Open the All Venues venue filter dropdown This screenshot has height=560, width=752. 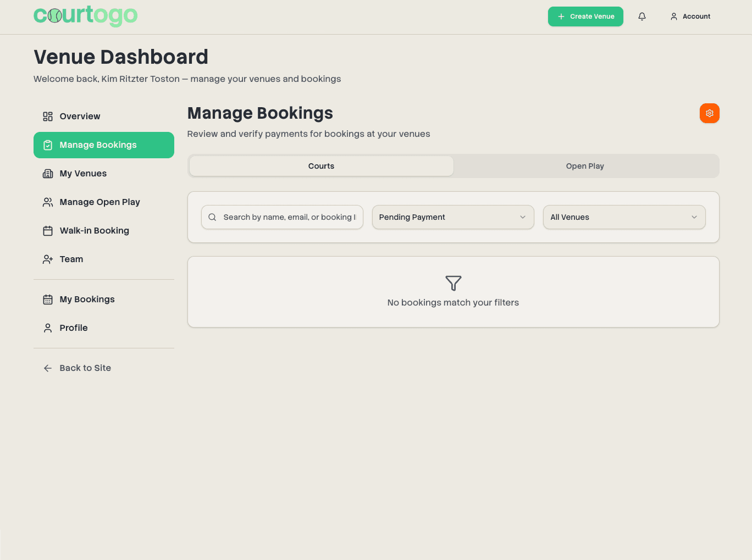coord(624,217)
